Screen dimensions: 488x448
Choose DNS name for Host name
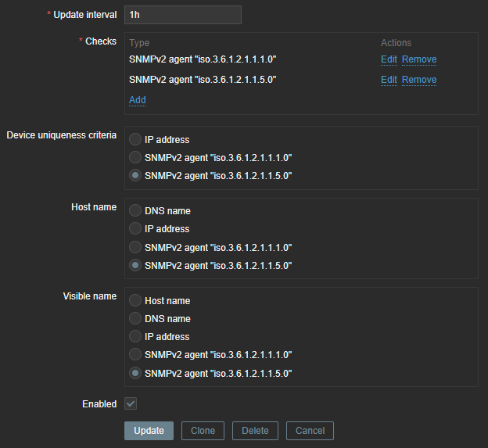point(135,210)
